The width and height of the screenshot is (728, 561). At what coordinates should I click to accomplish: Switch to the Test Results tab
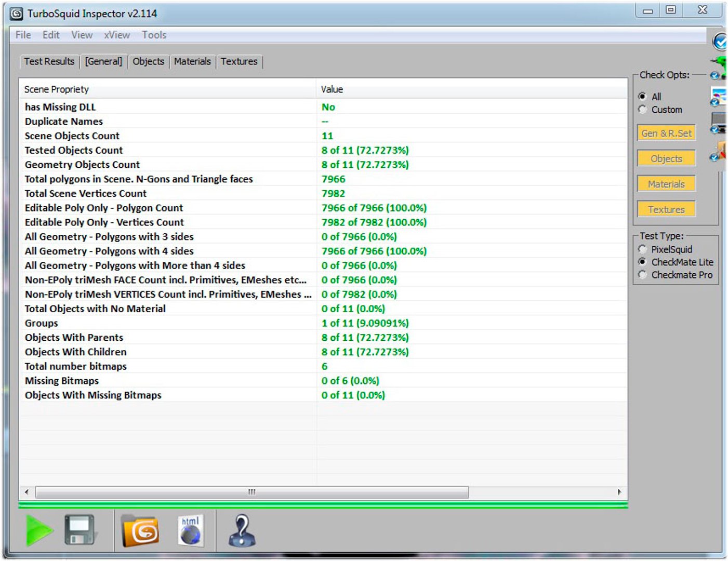pos(49,61)
